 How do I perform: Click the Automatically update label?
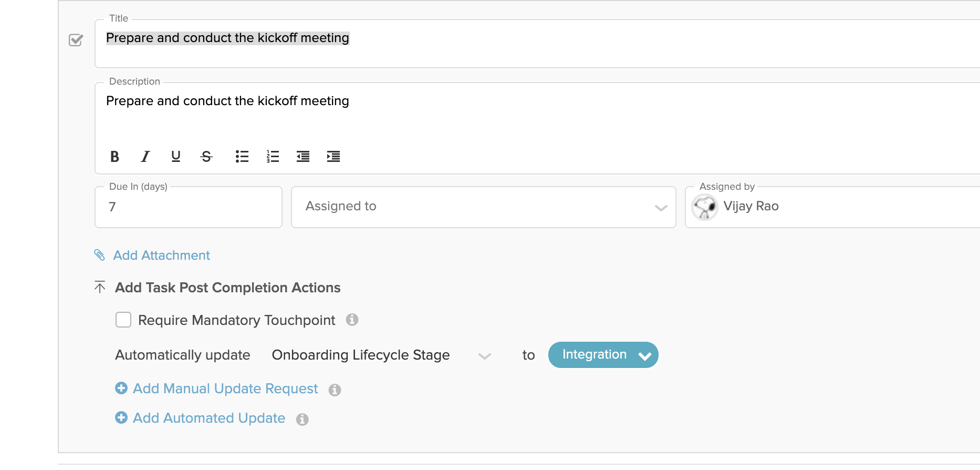(x=183, y=355)
